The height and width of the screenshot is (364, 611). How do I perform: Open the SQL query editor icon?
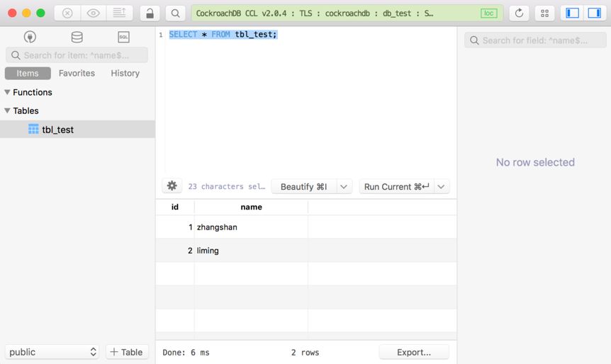click(x=123, y=37)
